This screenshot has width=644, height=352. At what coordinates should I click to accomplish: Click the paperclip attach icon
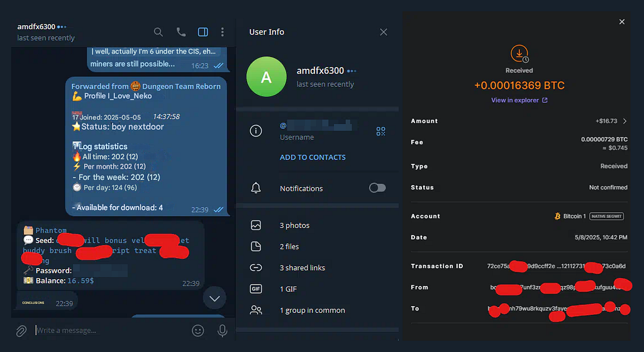[x=21, y=331]
